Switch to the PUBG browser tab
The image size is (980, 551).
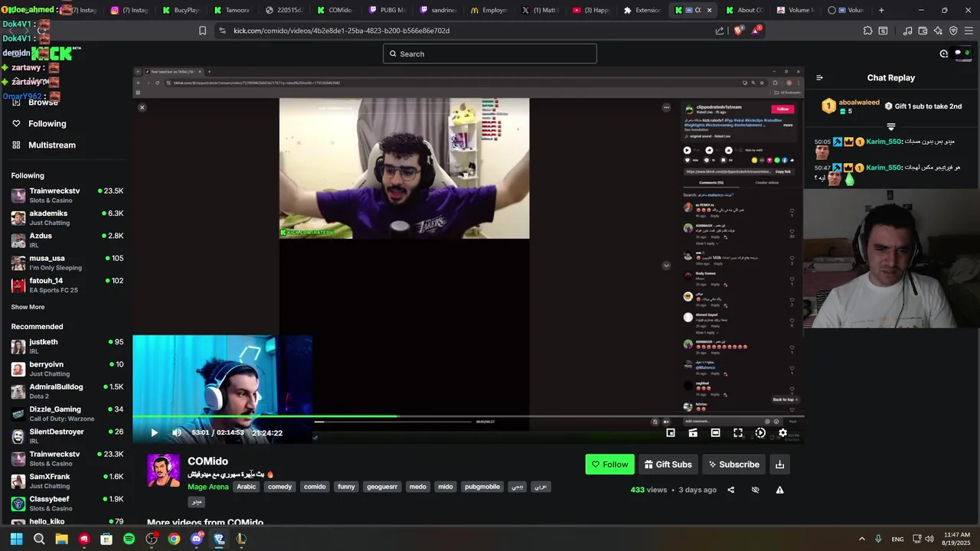387,10
